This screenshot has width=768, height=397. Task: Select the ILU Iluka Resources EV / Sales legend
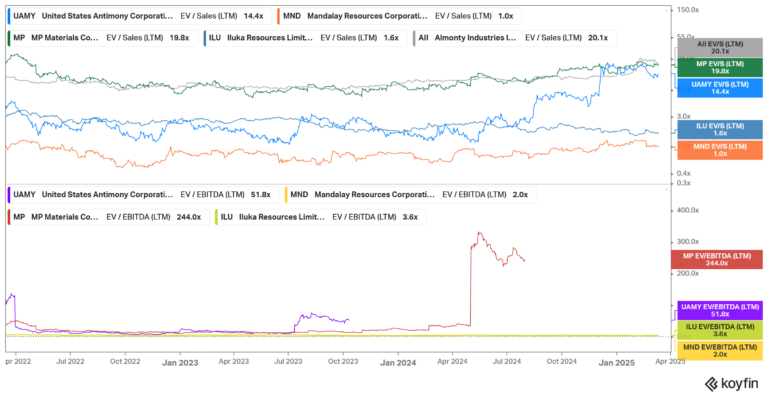click(x=305, y=38)
